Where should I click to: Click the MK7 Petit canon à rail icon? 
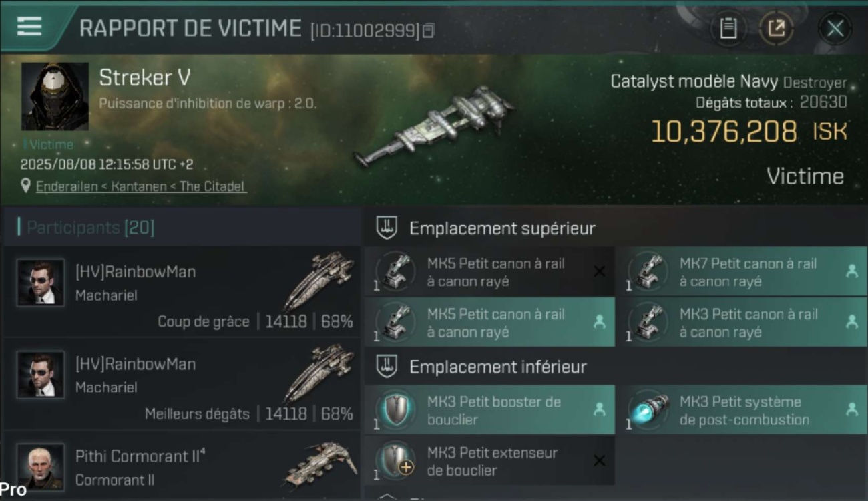pyautogui.click(x=649, y=272)
